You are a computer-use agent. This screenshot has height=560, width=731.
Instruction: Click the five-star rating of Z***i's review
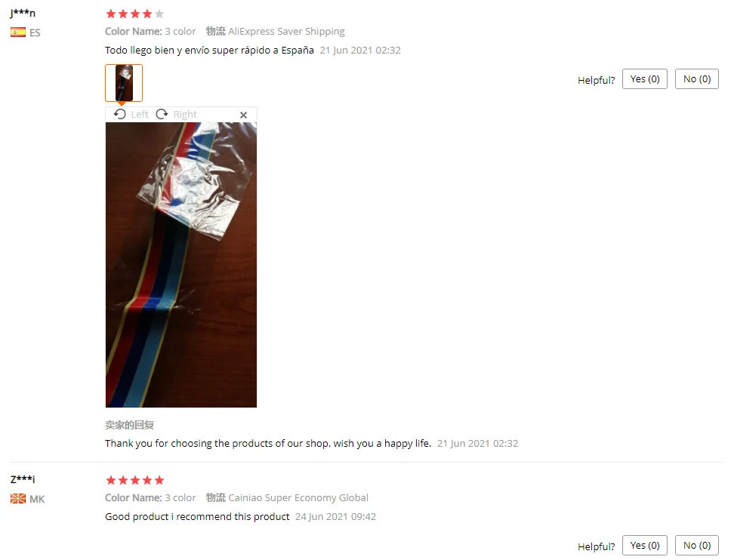(134, 480)
